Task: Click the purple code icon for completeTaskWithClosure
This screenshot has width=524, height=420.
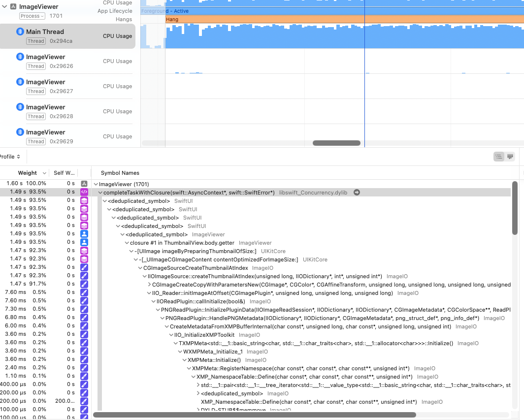Action: coord(84,192)
